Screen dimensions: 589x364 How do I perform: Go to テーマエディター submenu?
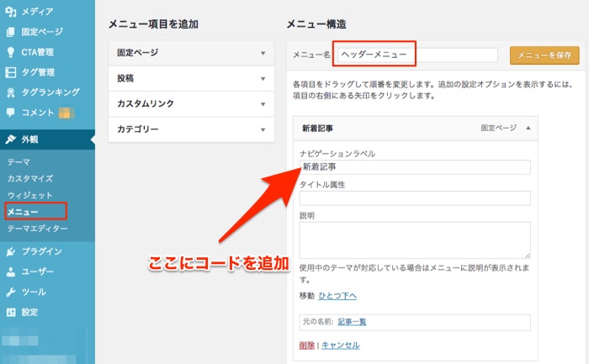[38, 228]
